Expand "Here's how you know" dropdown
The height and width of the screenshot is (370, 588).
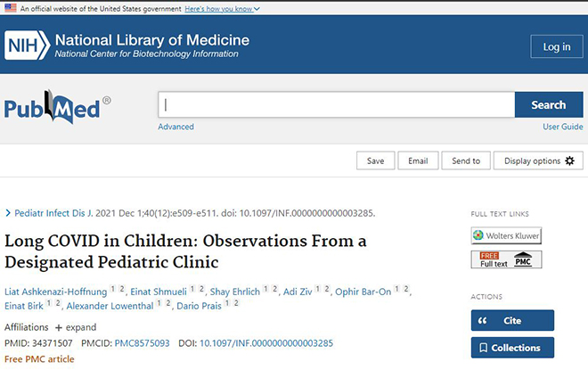[x=222, y=9]
